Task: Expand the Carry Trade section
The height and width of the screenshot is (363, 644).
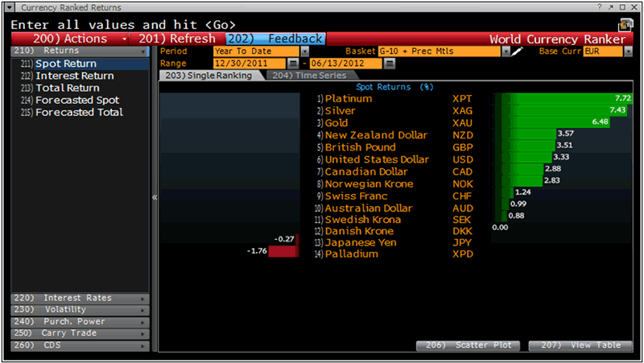Action: click(80, 333)
